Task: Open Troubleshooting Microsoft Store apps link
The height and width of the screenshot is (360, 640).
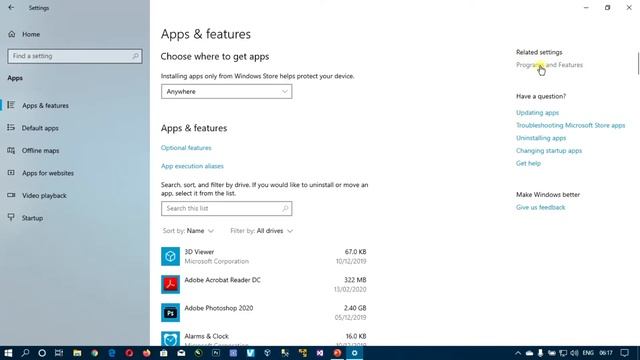Action: tap(571, 125)
